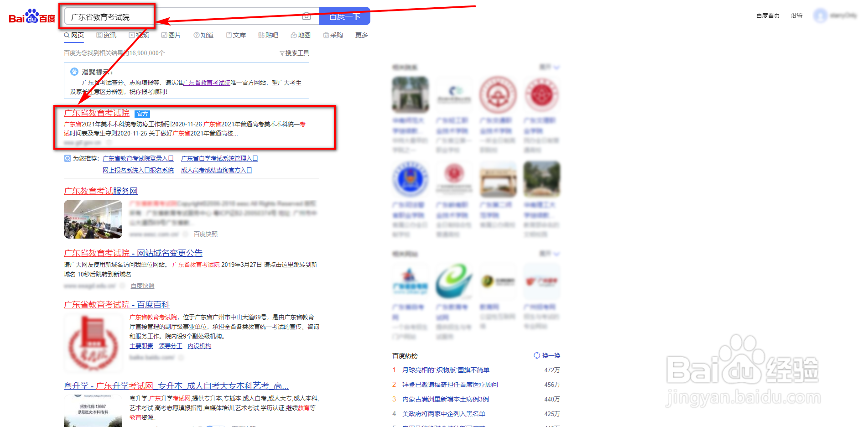
Task: Click the Baidu logo
Action: click(32, 16)
